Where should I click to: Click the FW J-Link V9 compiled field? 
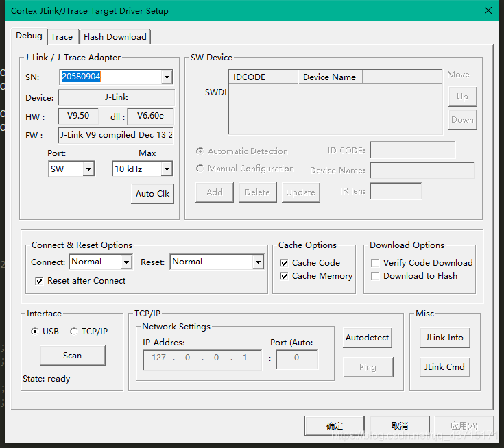click(116, 135)
